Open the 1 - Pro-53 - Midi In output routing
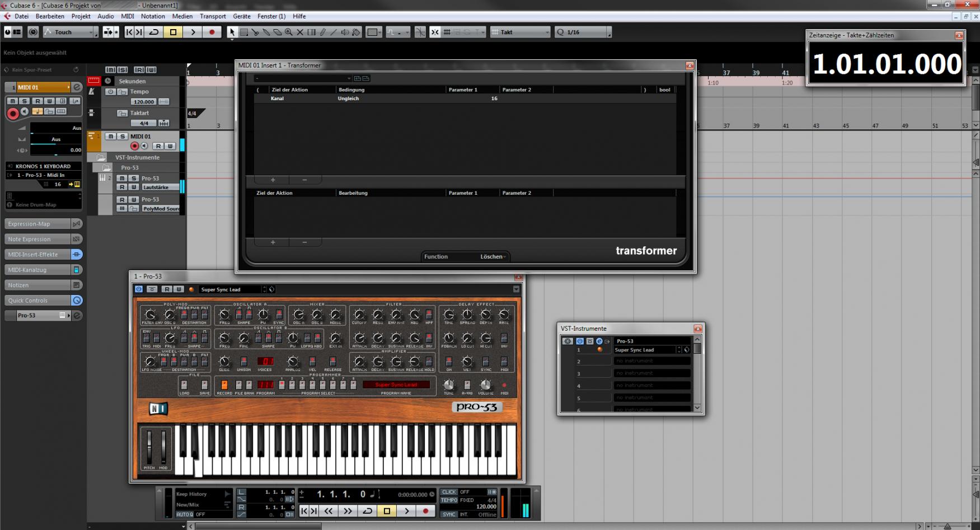 tap(44, 175)
